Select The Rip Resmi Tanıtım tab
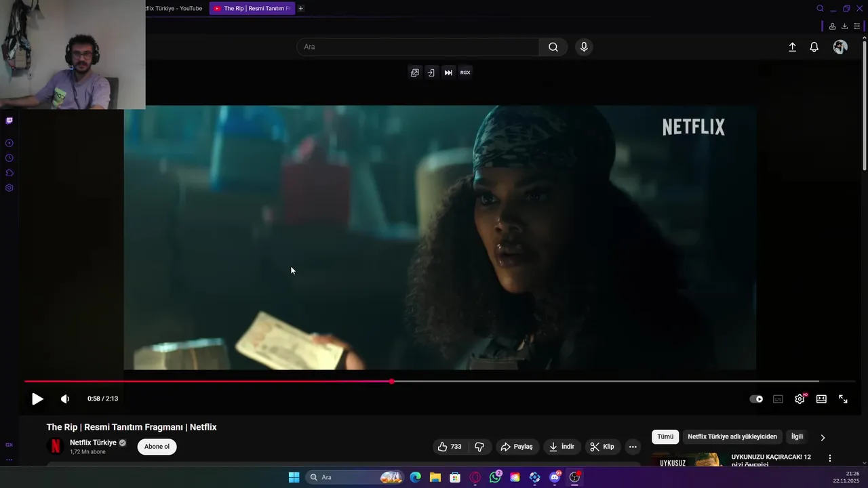 point(252,8)
